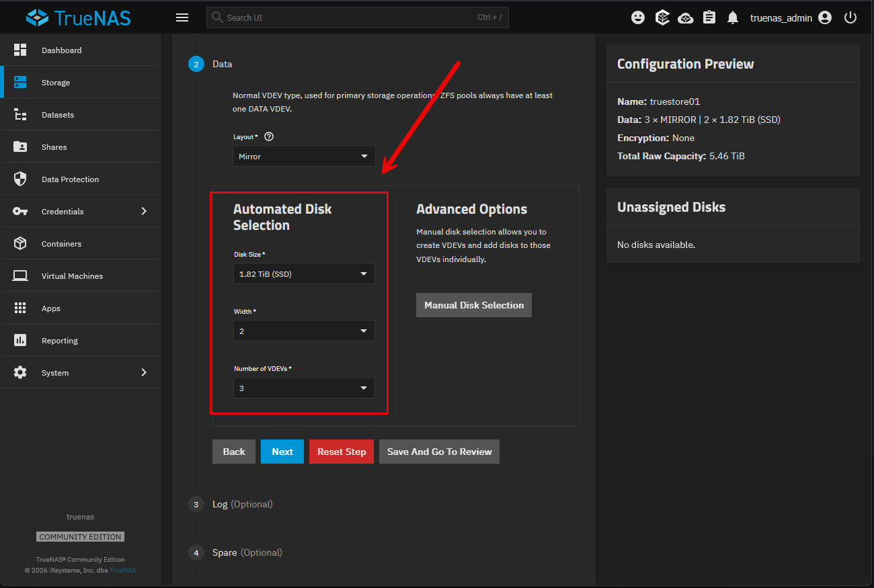This screenshot has height=588, width=874.
Task: Expand step 3 Log (Optional)
Action: 231,504
